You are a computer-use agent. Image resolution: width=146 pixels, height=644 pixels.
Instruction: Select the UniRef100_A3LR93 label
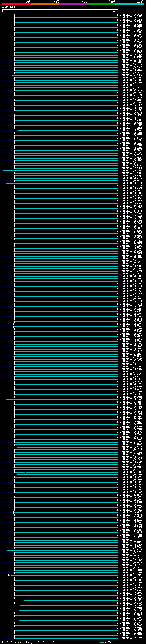pyautogui.click(x=131, y=583)
